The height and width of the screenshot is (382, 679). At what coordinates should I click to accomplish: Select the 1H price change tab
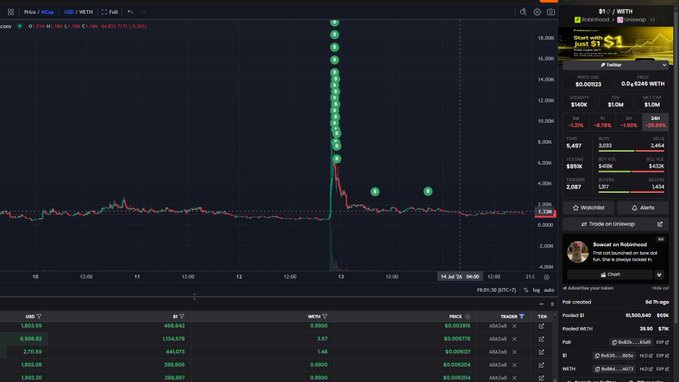(602, 122)
